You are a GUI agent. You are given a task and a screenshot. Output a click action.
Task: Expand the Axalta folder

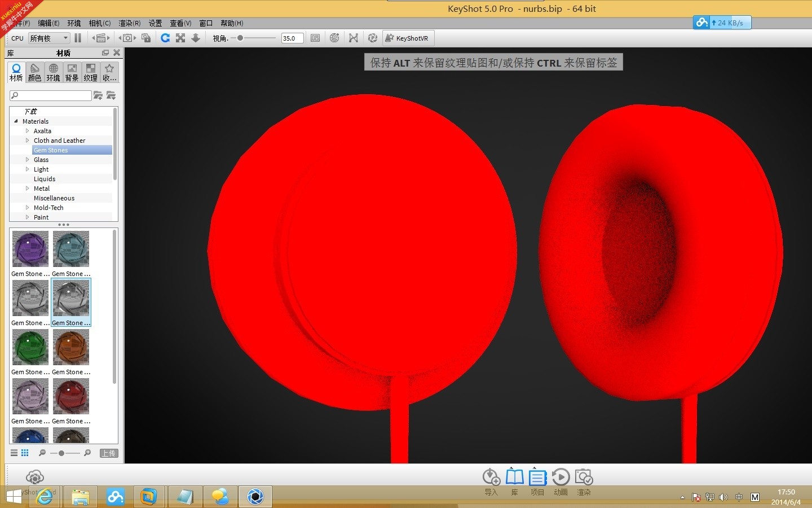click(x=27, y=131)
